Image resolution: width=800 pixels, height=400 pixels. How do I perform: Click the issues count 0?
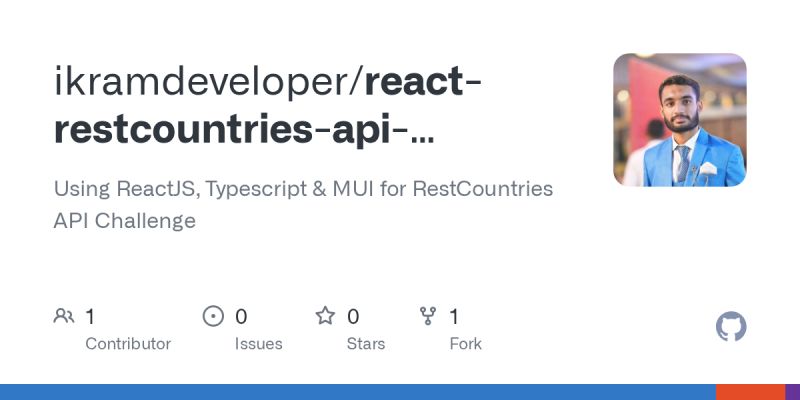tap(241, 316)
